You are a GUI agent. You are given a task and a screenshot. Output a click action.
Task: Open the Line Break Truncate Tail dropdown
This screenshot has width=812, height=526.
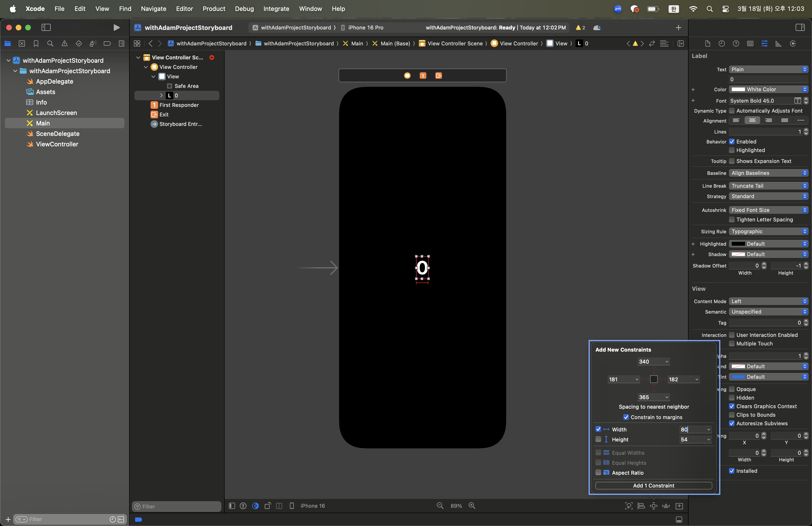click(768, 186)
